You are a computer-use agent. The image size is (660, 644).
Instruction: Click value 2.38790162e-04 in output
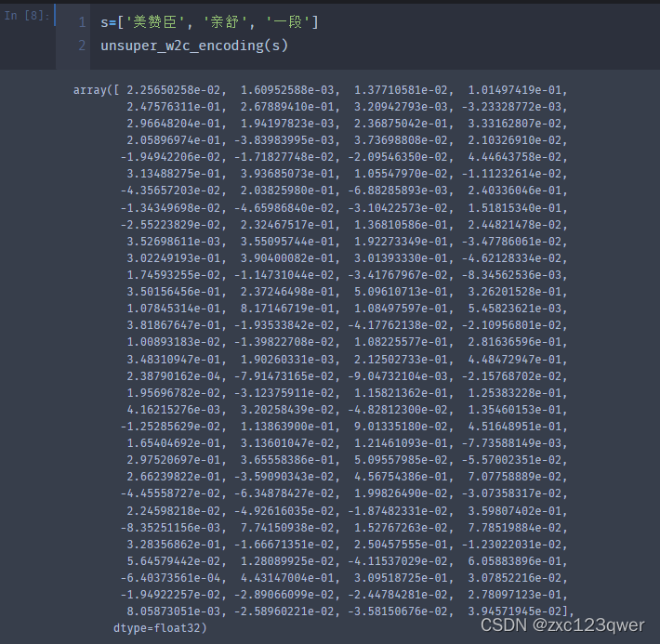[174, 376]
